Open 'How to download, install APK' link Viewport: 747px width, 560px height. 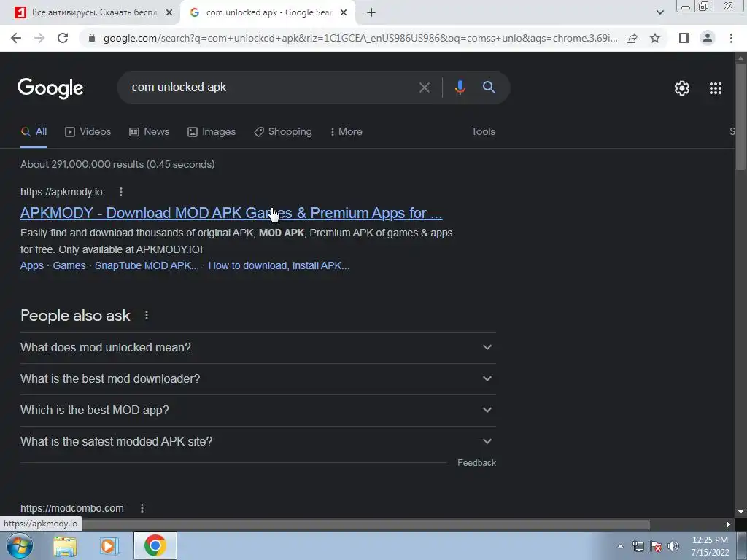pyautogui.click(x=279, y=265)
